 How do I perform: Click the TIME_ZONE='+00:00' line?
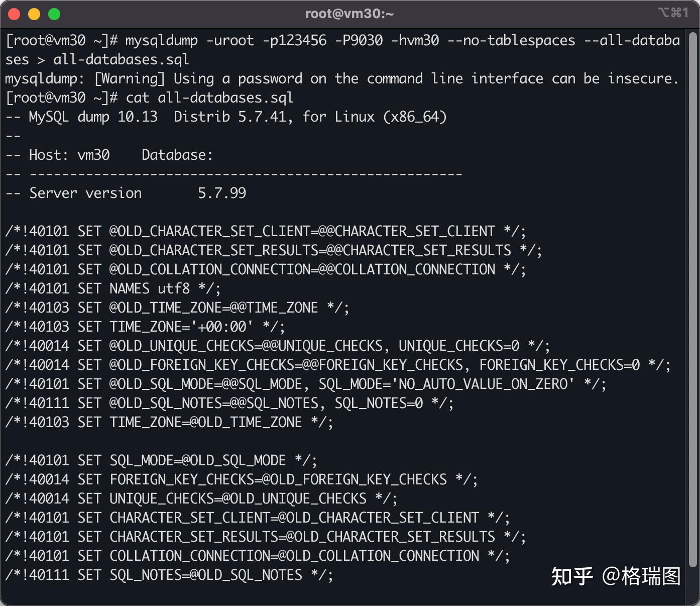coord(145,327)
